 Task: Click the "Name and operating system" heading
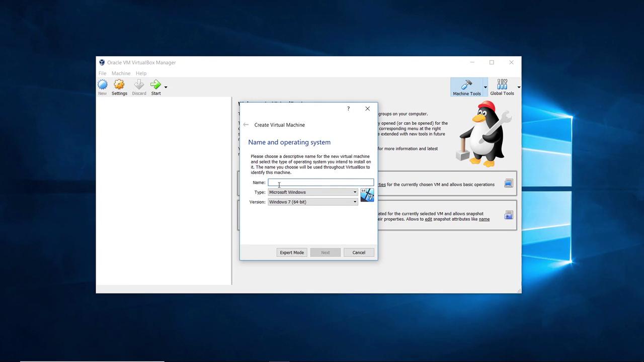click(289, 142)
